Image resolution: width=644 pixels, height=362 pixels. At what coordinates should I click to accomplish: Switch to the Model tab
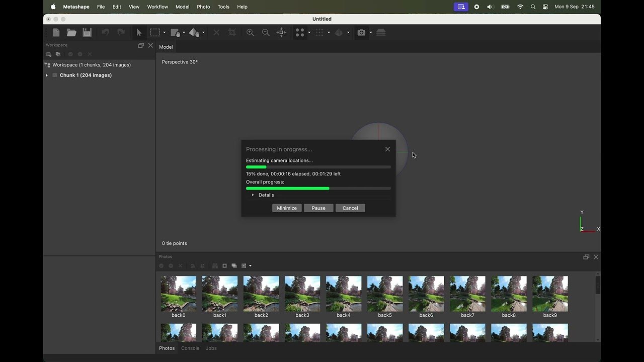(x=166, y=47)
